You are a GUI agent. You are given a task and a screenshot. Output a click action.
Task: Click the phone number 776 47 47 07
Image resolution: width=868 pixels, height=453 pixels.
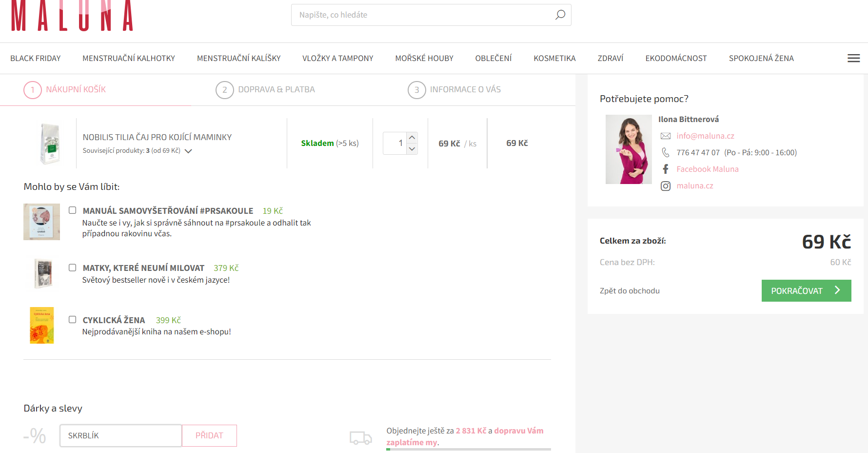coord(698,152)
